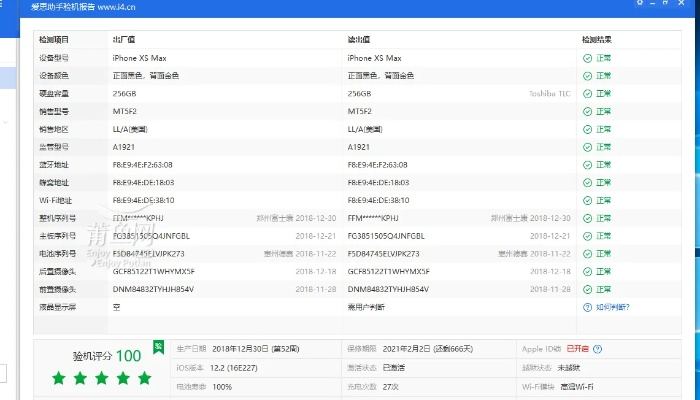This screenshot has height=400, width=700.
Task: Click the green check icon for 后置摄像头 row
Action: pos(588,272)
